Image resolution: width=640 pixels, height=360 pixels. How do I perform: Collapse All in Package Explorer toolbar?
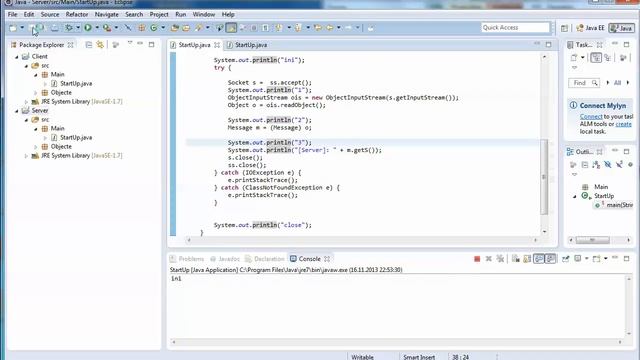tap(89, 45)
